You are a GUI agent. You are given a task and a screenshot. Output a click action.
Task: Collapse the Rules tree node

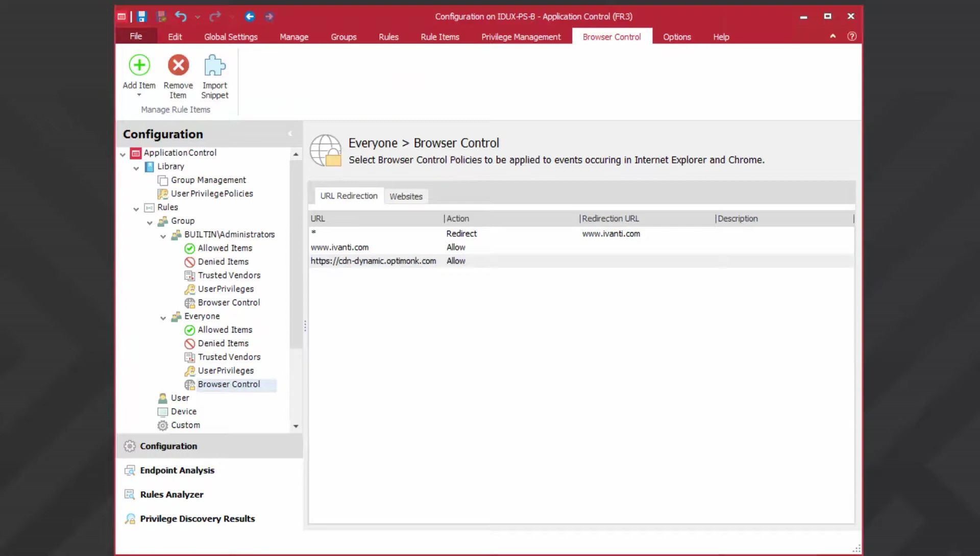click(x=136, y=209)
